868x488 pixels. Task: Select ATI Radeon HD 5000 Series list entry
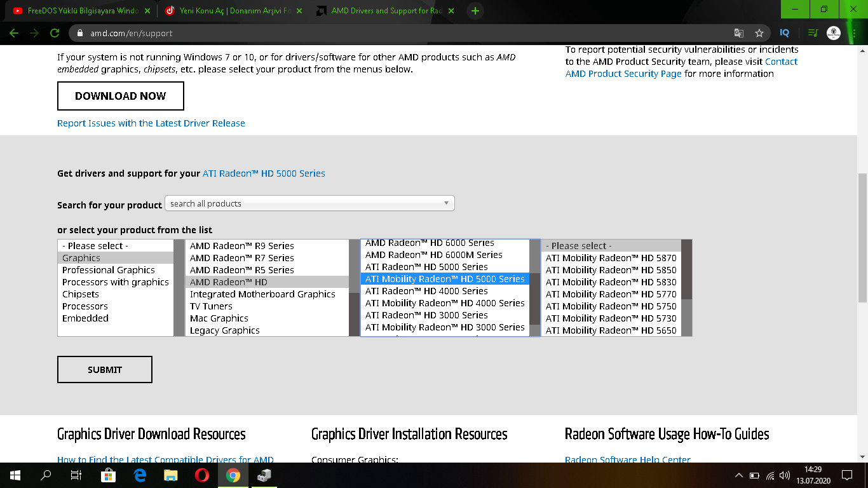point(445,267)
